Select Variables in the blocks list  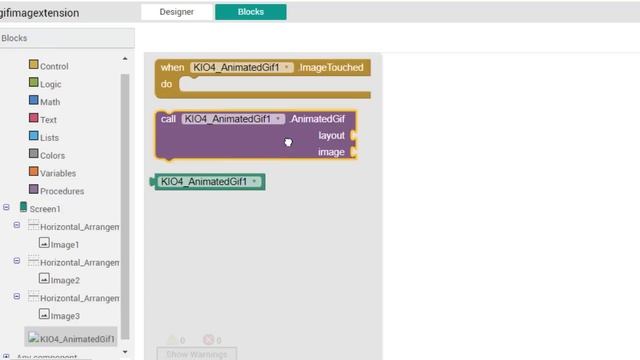[x=58, y=173]
